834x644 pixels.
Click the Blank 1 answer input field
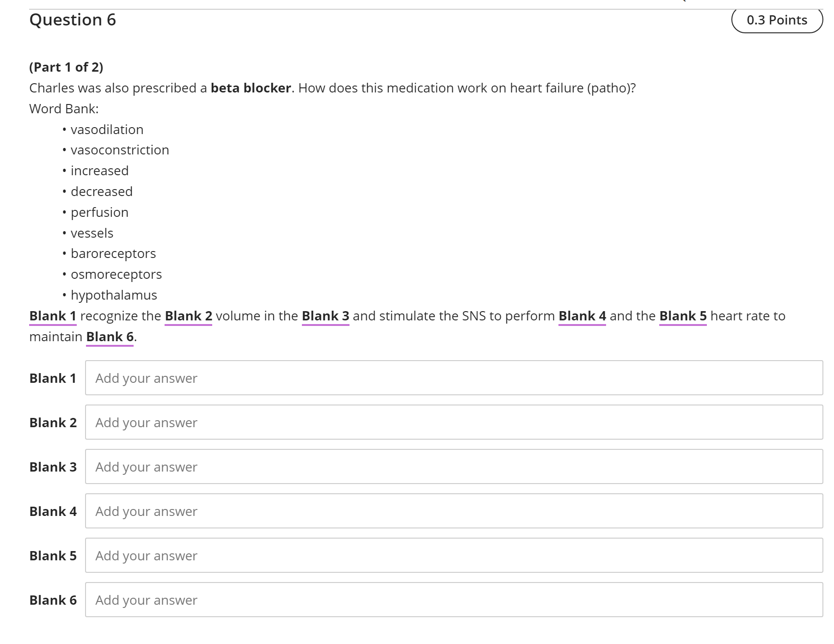[454, 378]
